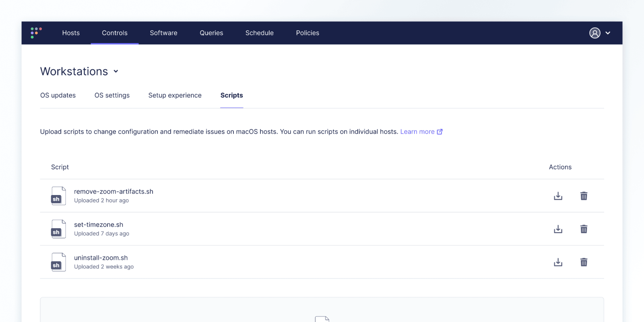Delete set-timezone.sh using trash icon
Image resolution: width=644 pixels, height=322 pixels.
584,229
